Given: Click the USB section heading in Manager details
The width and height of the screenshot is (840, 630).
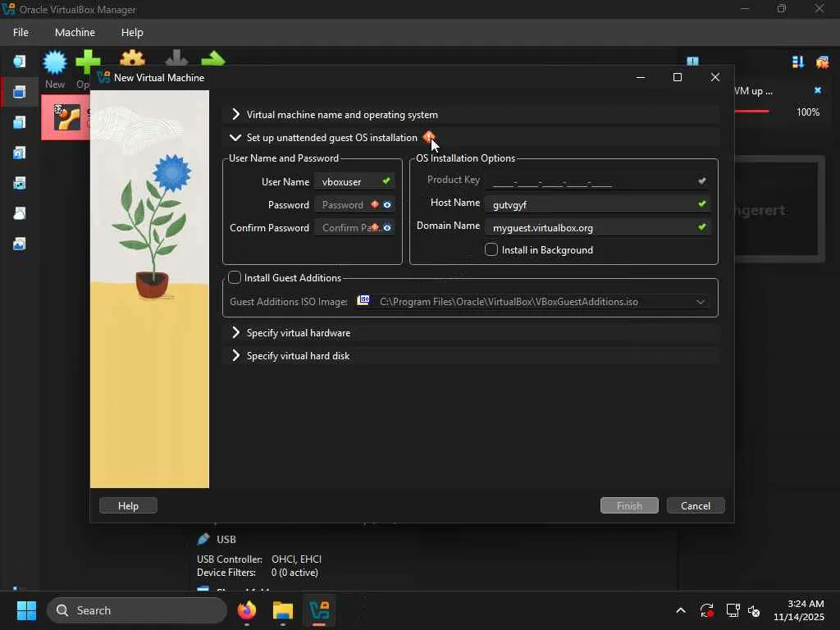Looking at the screenshot, I should click(x=226, y=539).
